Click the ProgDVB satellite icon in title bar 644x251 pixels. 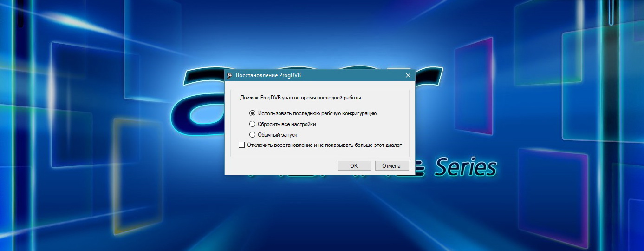pyautogui.click(x=229, y=75)
